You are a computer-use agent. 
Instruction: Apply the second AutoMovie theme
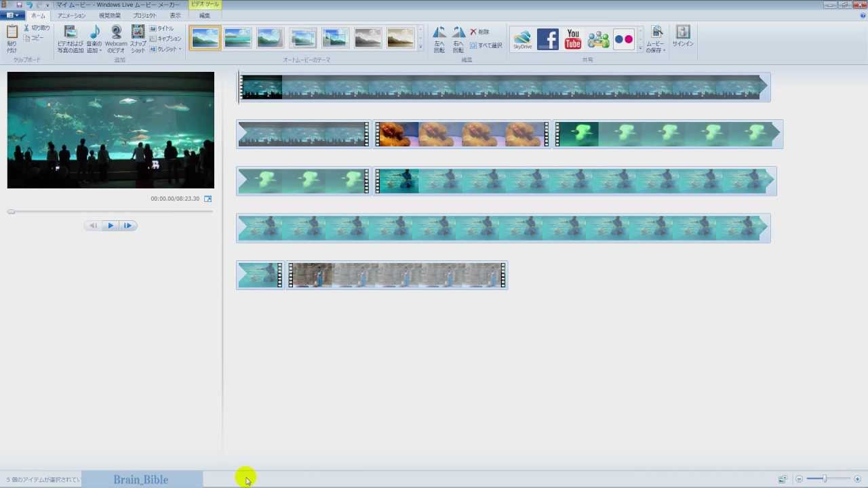tap(237, 38)
